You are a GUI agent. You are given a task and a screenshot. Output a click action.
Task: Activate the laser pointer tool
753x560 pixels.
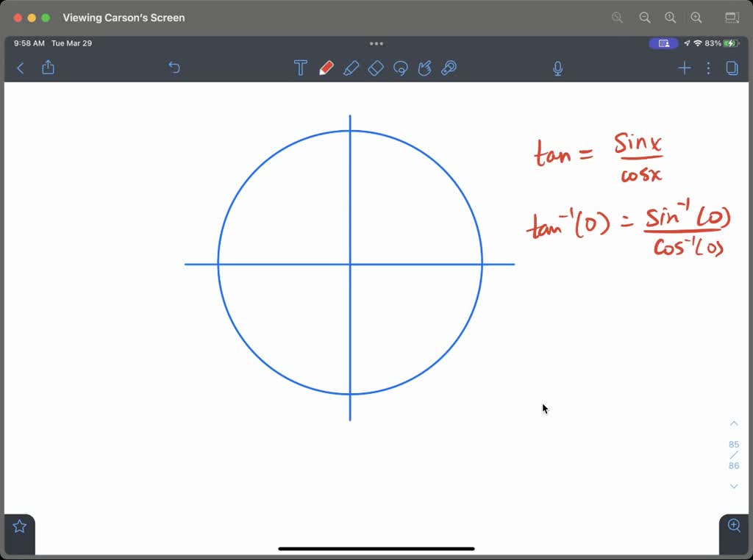coord(425,68)
